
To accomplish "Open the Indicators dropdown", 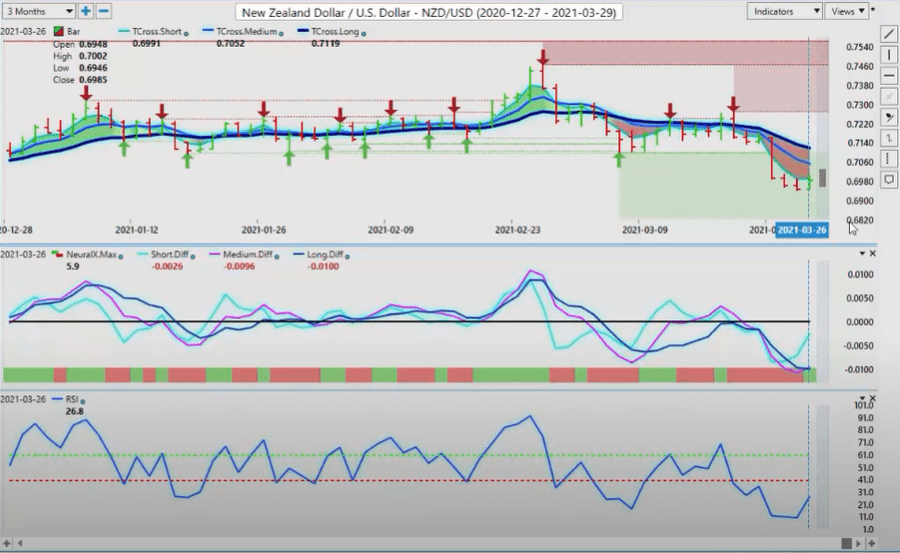I will 784,11.
